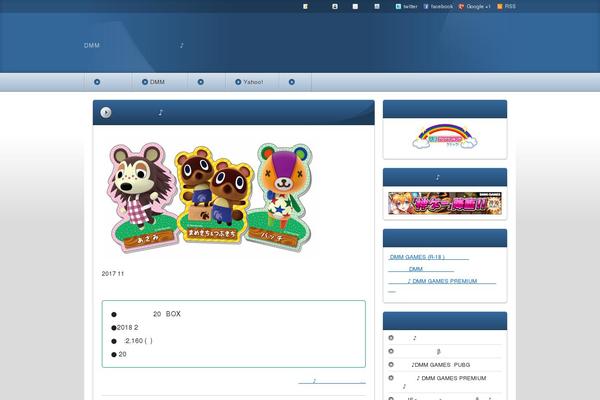Viewport: 600px width, 400px height.
Task: Follow the read-more link below the info box
Action: pos(332,381)
